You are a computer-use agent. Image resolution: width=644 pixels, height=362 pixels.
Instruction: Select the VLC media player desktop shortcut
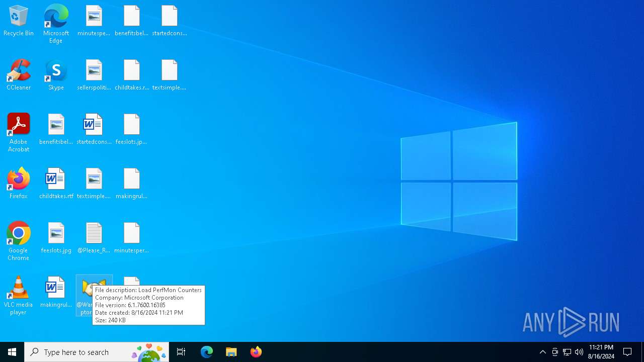(x=19, y=296)
